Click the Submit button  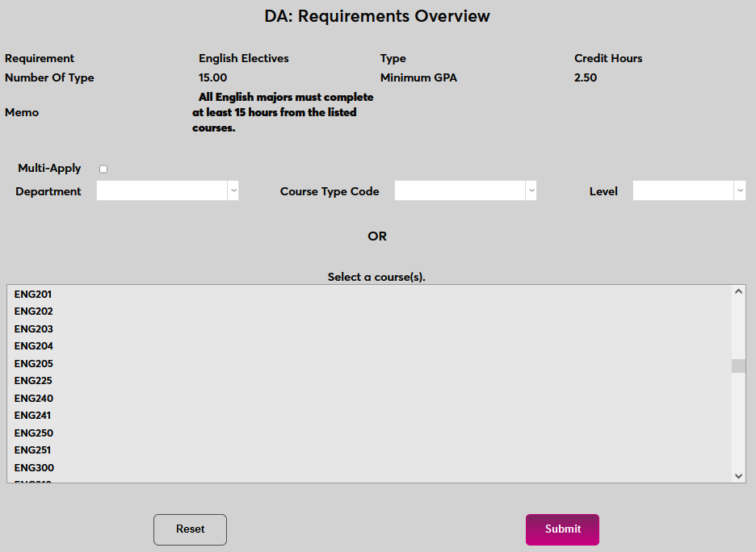pyautogui.click(x=563, y=529)
